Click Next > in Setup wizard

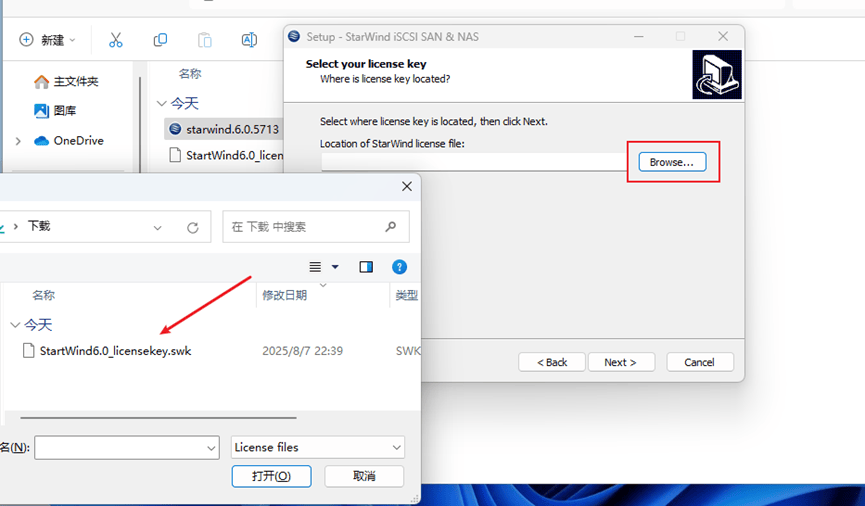coord(621,362)
